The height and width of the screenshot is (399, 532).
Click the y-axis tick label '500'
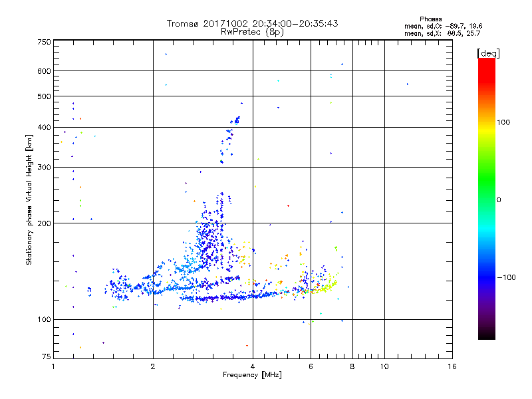tap(44, 96)
